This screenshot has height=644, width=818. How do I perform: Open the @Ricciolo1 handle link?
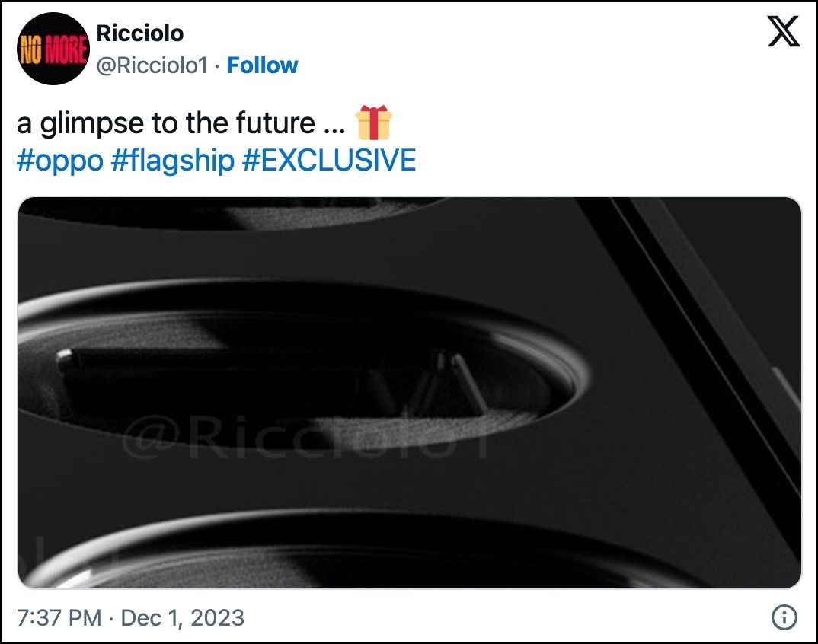click(152, 65)
